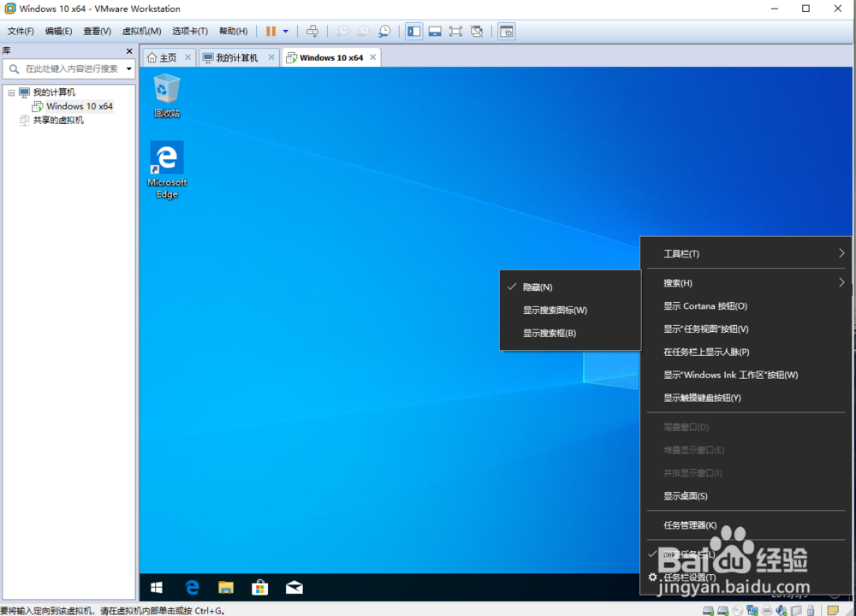The height and width of the screenshot is (616, 856).
Task: Click the USB controller status bar icon
Action: pos(811,611)
